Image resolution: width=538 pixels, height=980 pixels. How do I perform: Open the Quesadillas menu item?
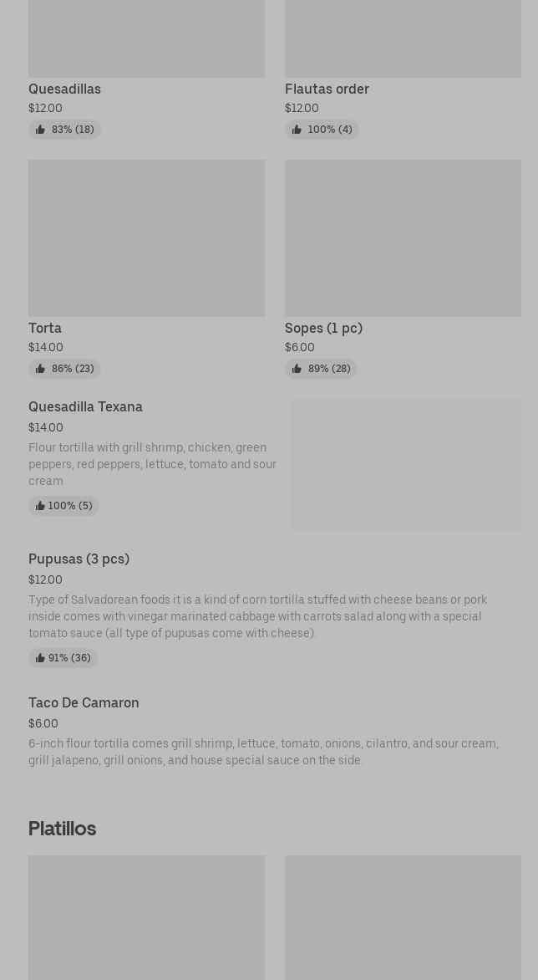64,89
